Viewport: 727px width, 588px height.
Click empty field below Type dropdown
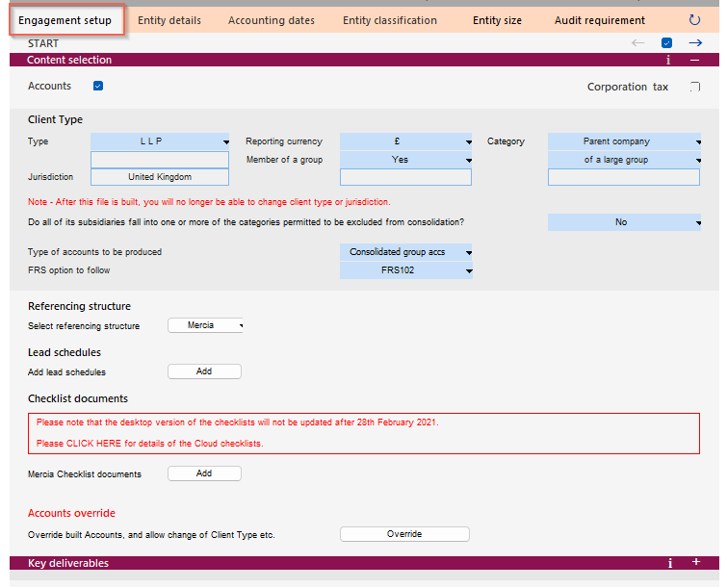tap(160, 160)
